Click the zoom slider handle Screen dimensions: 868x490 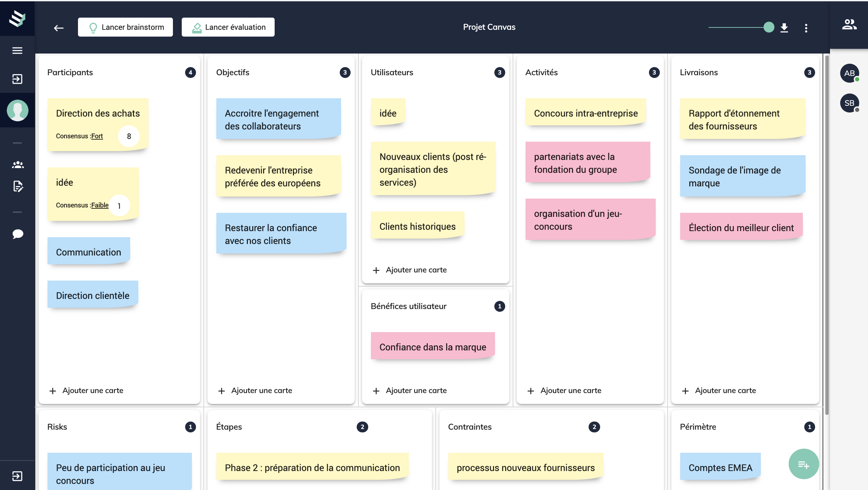pyautogui.click(x=769, y=27)
